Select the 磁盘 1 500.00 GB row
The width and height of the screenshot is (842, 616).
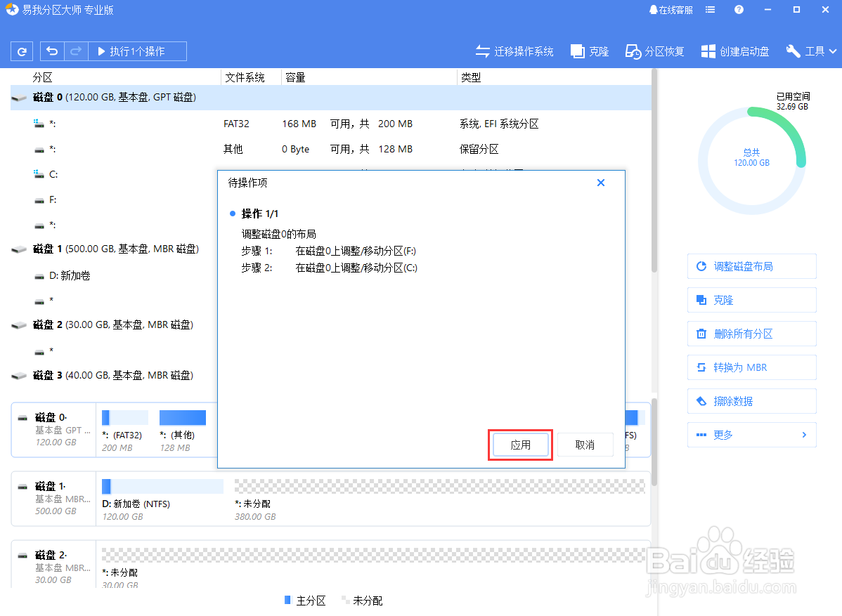(x=114, y=249)
